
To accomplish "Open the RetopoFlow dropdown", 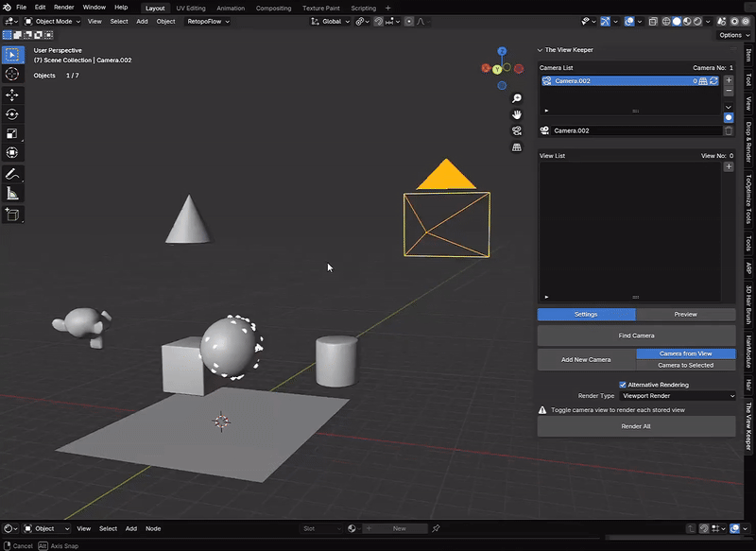I will coord(208,21).
